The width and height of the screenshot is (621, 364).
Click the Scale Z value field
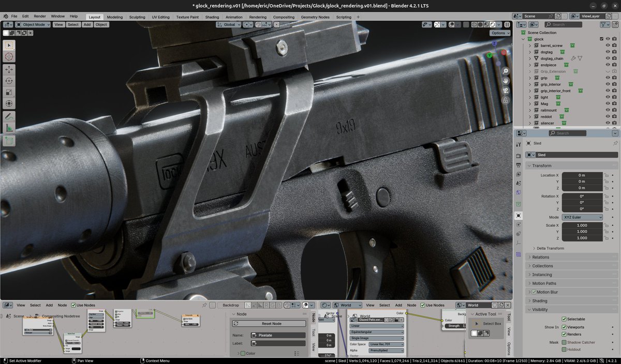[582, 238]
